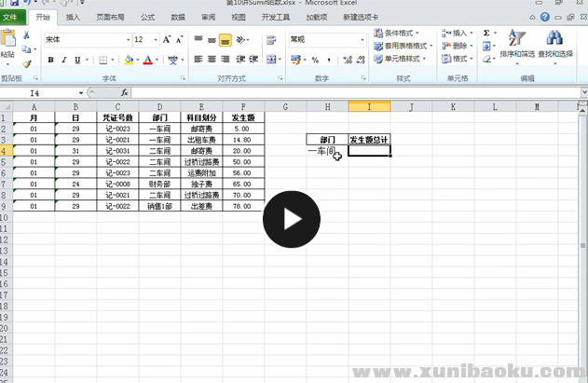Expand the number format dropdown (常规)
The height and width of the screenshot is (383, 588).
coord(362,40)
